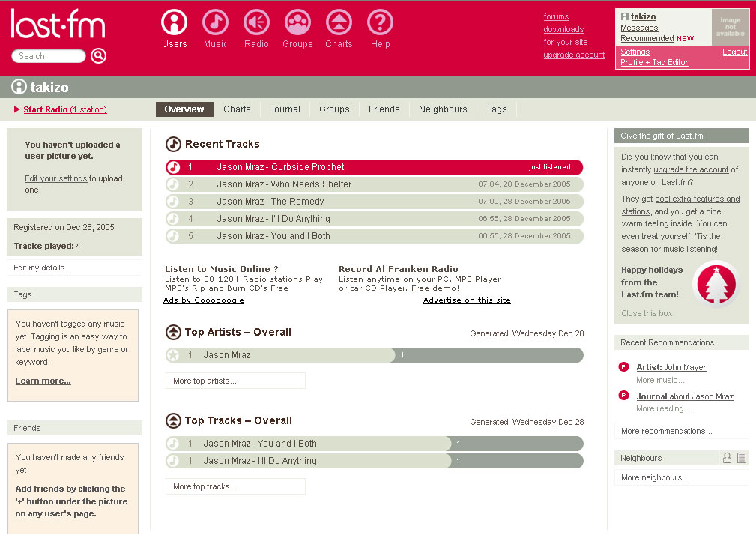
Task: Click 'You and I Both' top track bar
Action: point(374,444)
